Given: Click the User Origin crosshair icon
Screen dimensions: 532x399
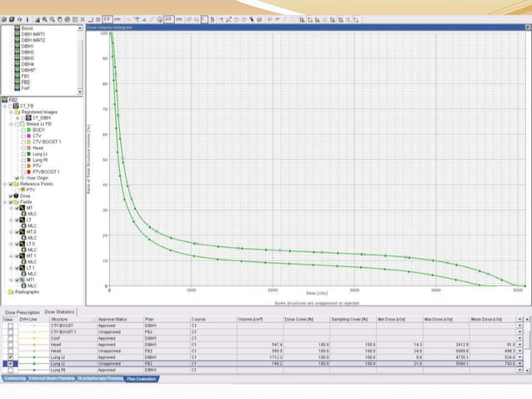Looking at the screenshot, I should pos(23,178).
